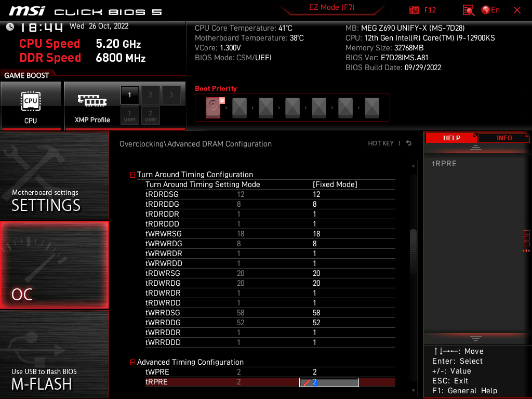Click the first boot device hard disk icon
The width and height of the screenshot is (532, 399).
point(213,108)
